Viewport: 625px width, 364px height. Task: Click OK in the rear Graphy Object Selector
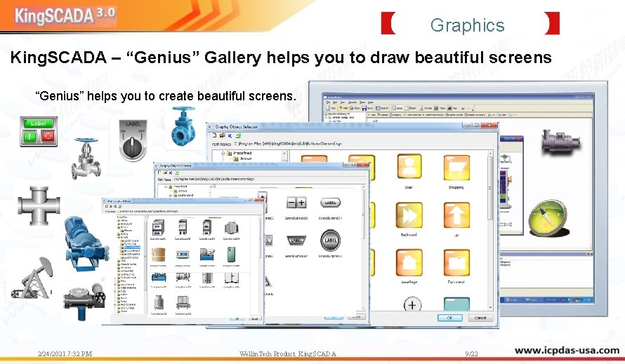[x=450, y=318]
